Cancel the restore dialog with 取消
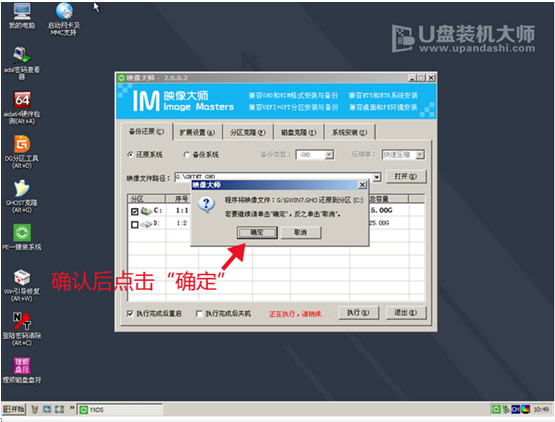Viewport: 555px width, 422px height. pyautogui.click(x=301, y=233)
